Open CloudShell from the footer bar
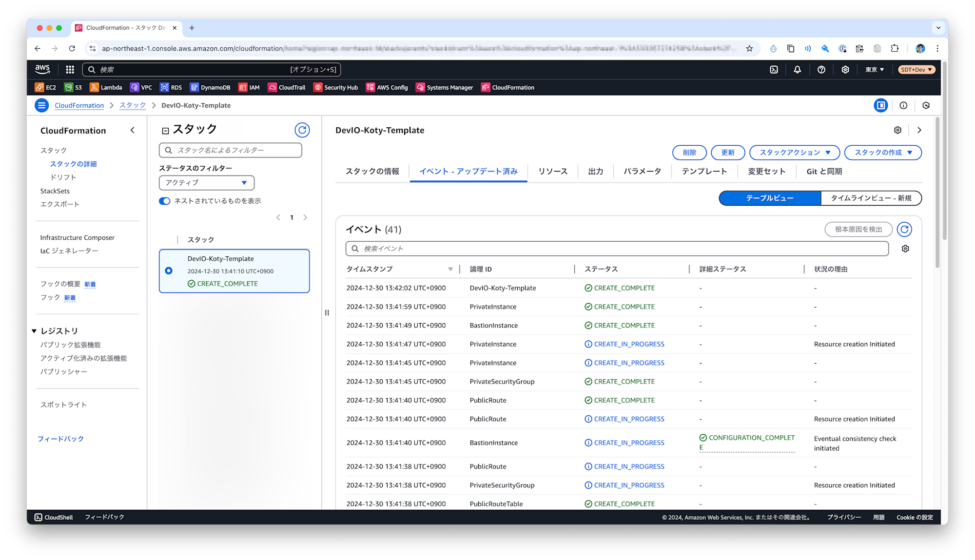975x560 pixels. click(54, 517)
